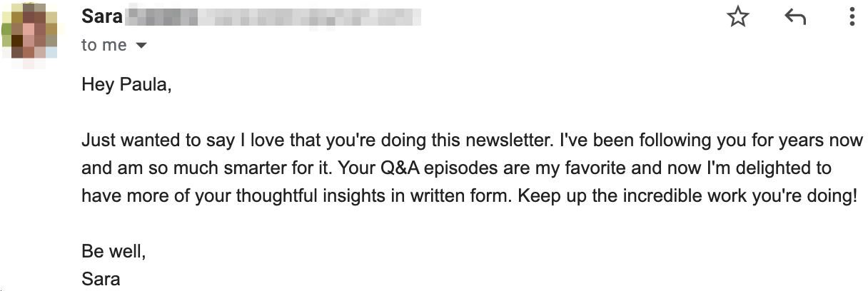The width and height of the screenshot is (868, 291).
Task: Star this email from Sara
Action: (x=738, y=17)
